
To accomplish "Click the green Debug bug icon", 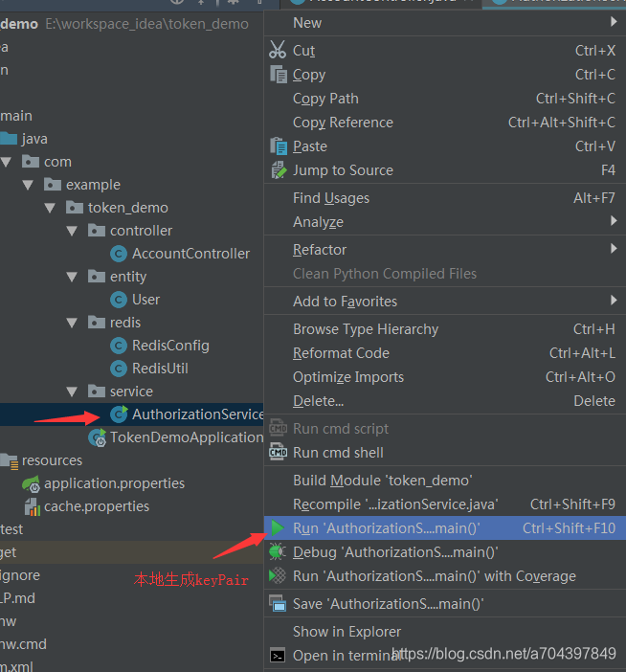I will pos(278,552).
